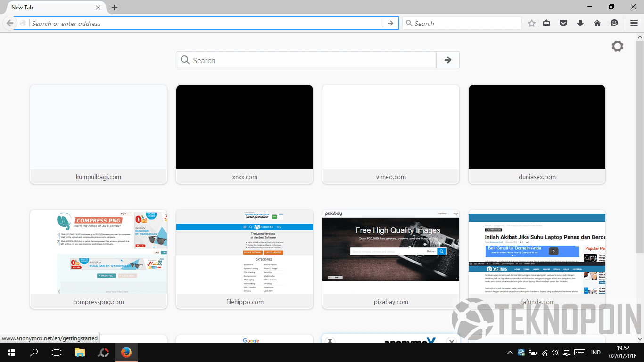The width and height of the screenshot is (644, 362).
Task: Open the filehippo.com thumbnail
Action: [245, 252]
